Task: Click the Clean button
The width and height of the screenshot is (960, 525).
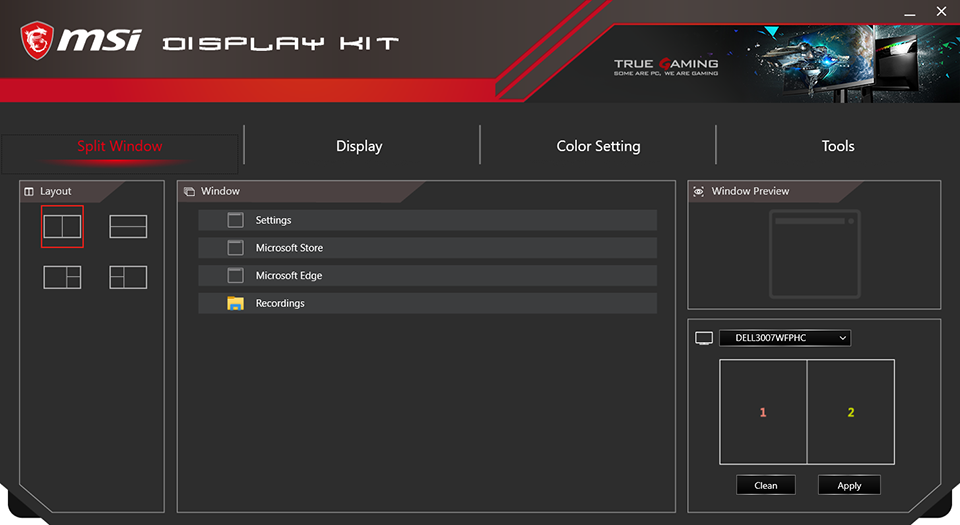Action: (766, 485)
